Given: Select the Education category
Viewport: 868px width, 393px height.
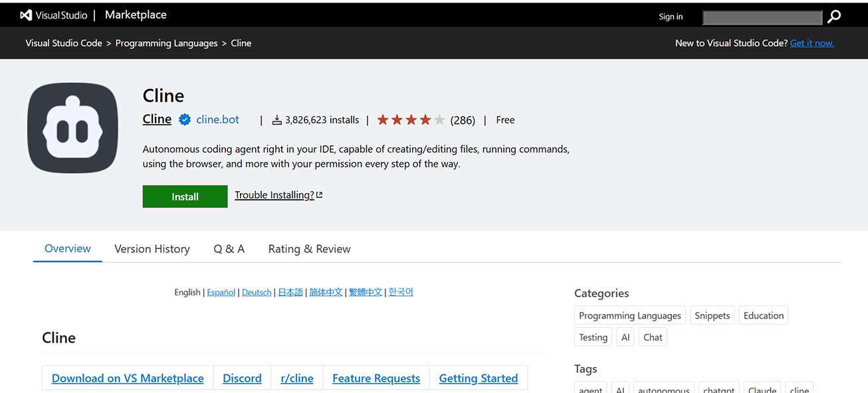Looking at the screenshot, I should pyautogui.click(x=764, y=316).
